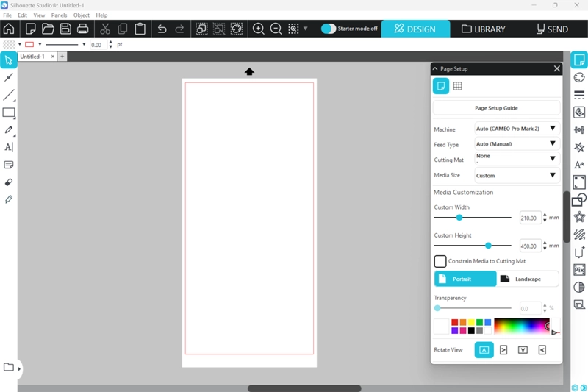Open the Machine dropdown

coord(517,129)
